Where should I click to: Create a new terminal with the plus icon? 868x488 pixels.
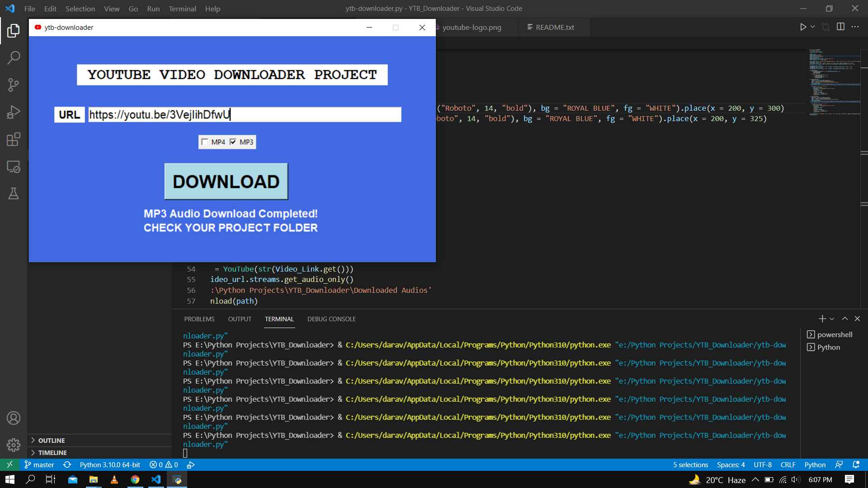coord(822,319)
